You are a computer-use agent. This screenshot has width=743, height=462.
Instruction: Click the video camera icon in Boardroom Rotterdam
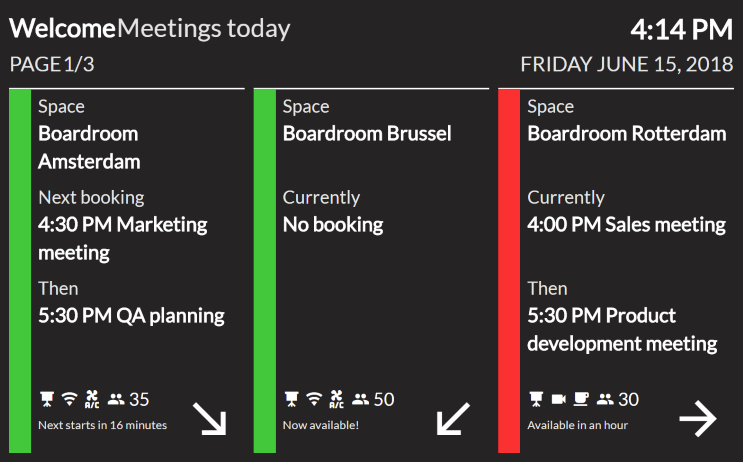point(558,400)
